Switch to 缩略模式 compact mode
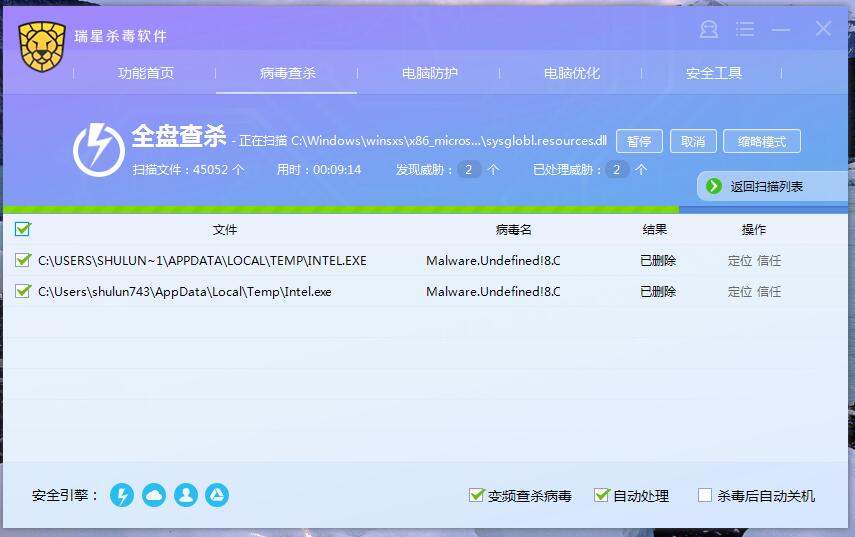Viewport: 855px width, 537px height. 762,141
